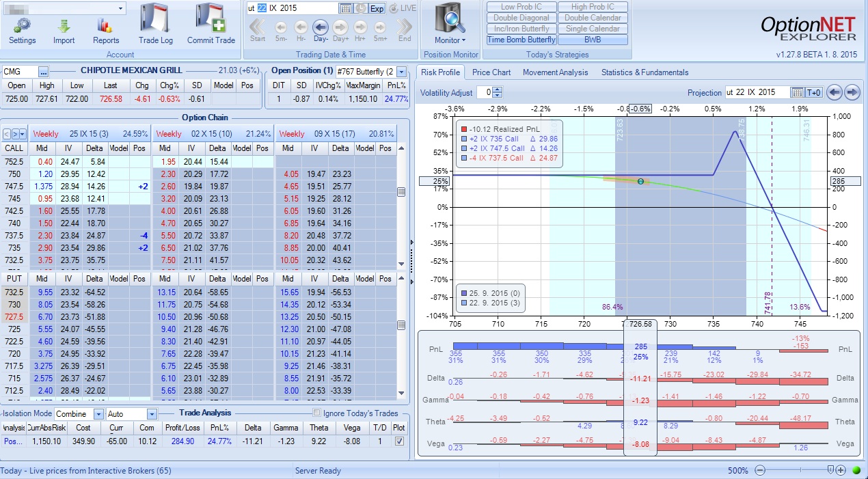This screenshot has width=868, height=479.
Task: Zoom out with the minus icon
Action: [x=759, y=470]
